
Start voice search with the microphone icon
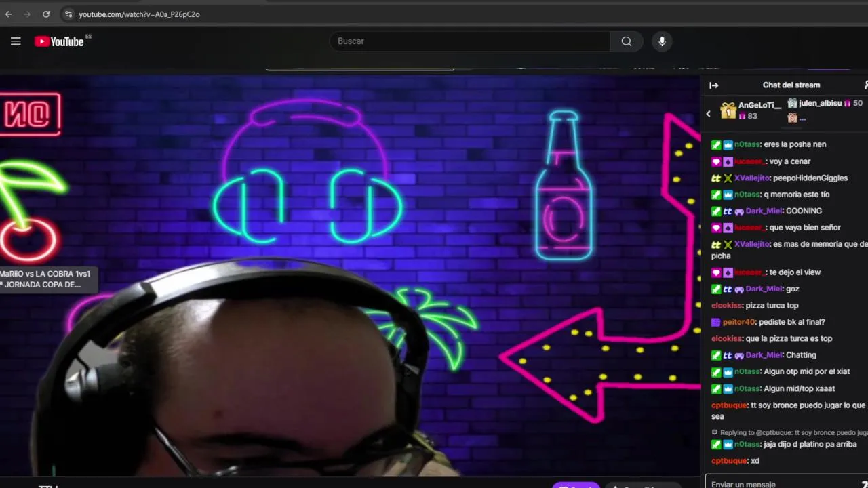tap(663, 41)
